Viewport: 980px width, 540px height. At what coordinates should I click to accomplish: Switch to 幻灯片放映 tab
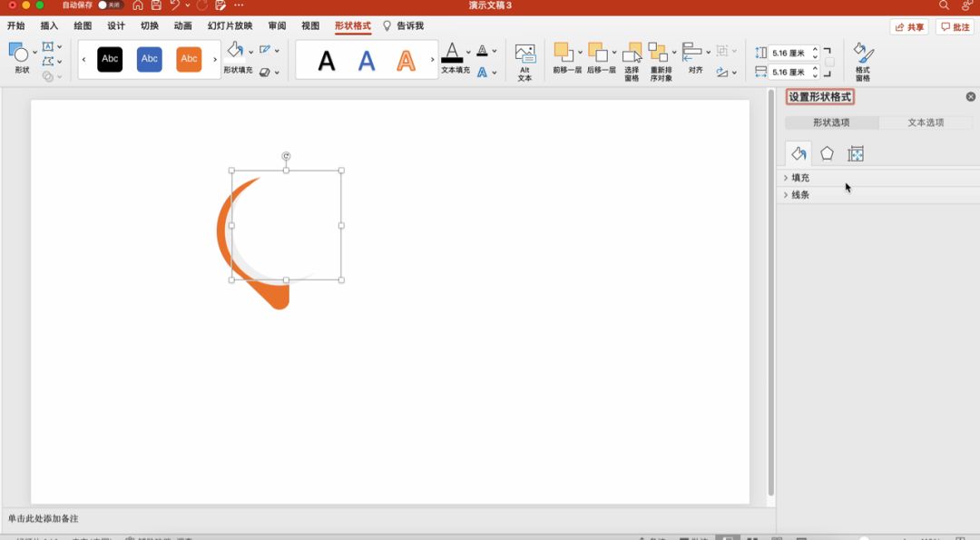(x=230, y=25)
